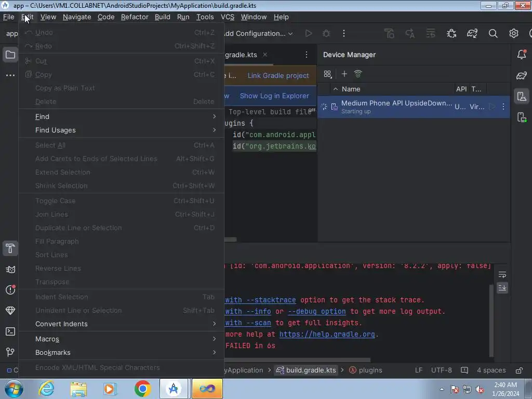
Task: Open the File menu
Action: click(8, 17)
